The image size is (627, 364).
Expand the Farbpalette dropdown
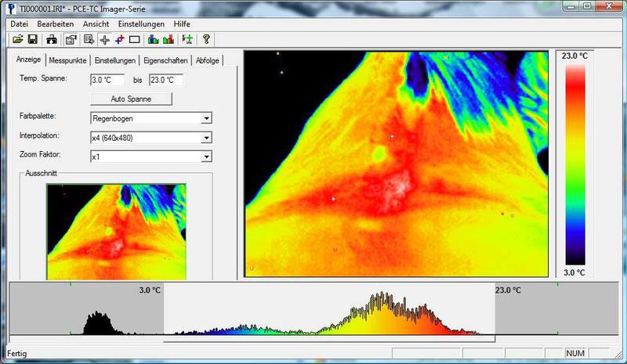206,118
